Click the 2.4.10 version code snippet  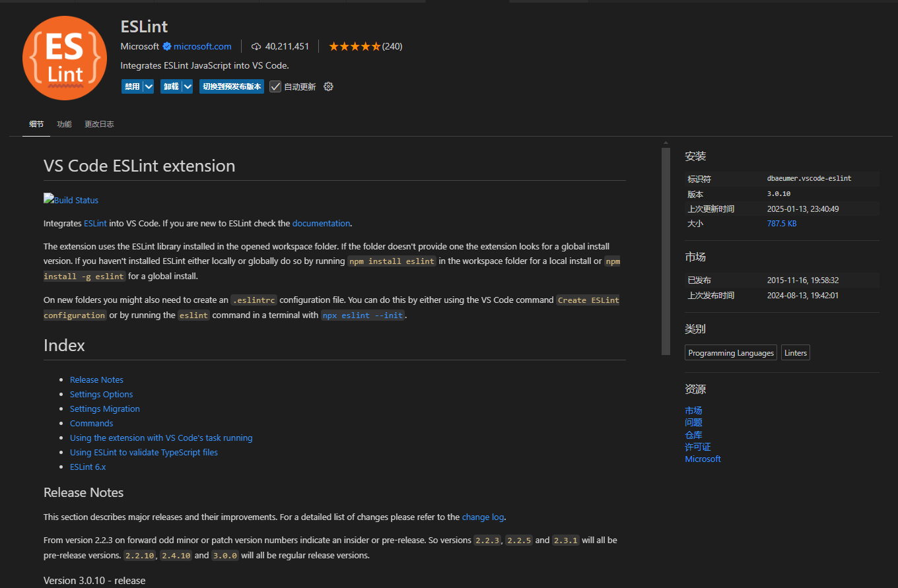click(x=176, y=556)
